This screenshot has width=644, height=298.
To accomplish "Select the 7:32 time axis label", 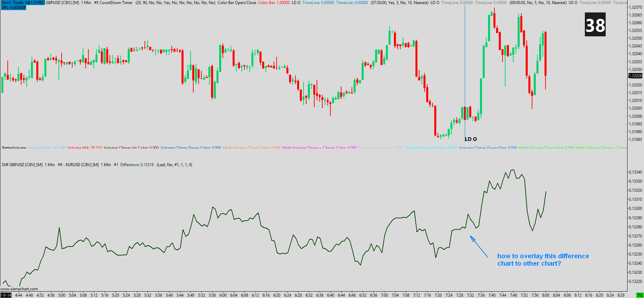I will [x=471, y=295].
